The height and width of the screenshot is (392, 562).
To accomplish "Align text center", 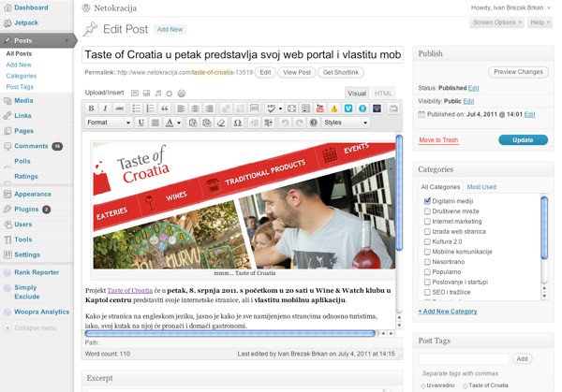I will (196, 109).
